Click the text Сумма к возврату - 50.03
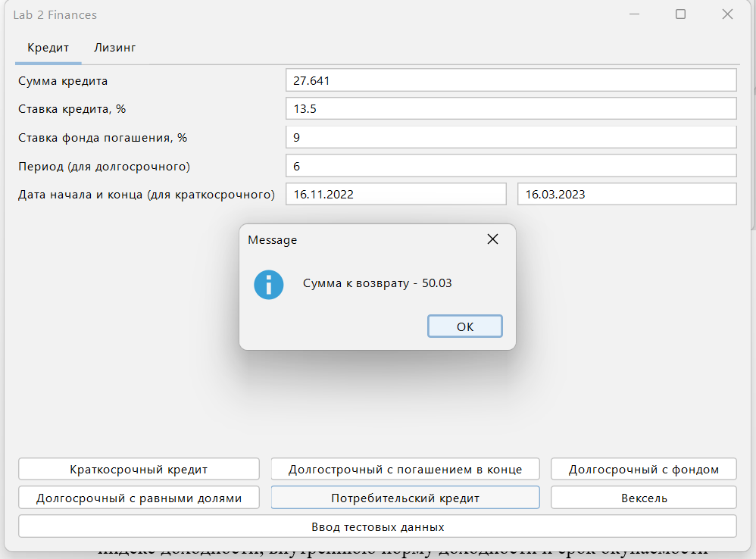The image size is (756, 559). point(377,283)
